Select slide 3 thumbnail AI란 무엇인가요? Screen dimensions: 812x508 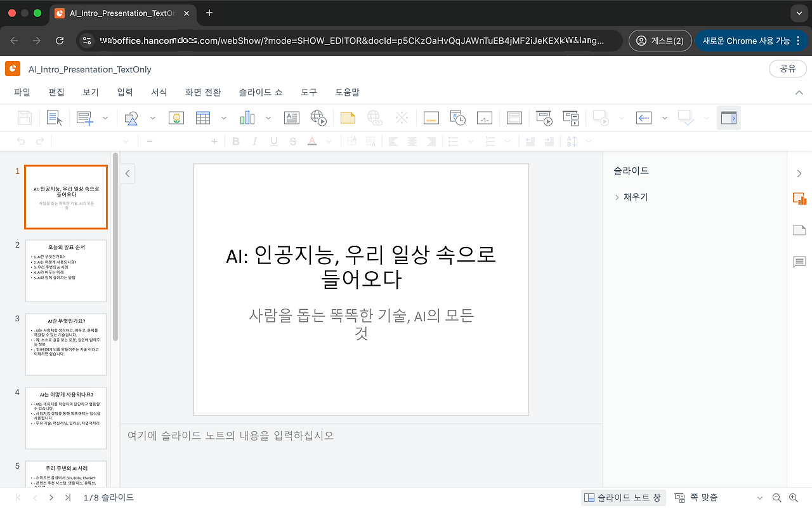66,344
